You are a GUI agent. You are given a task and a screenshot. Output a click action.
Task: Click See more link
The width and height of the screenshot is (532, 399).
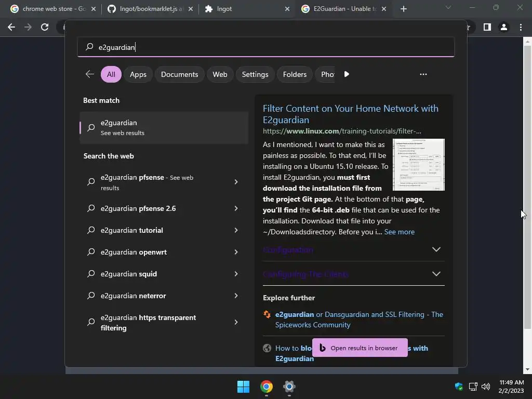(400, 232)
